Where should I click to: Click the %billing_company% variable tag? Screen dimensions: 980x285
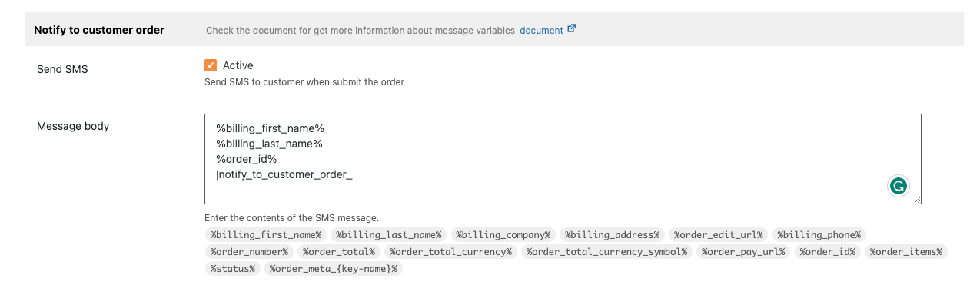(x=503, y=234)
